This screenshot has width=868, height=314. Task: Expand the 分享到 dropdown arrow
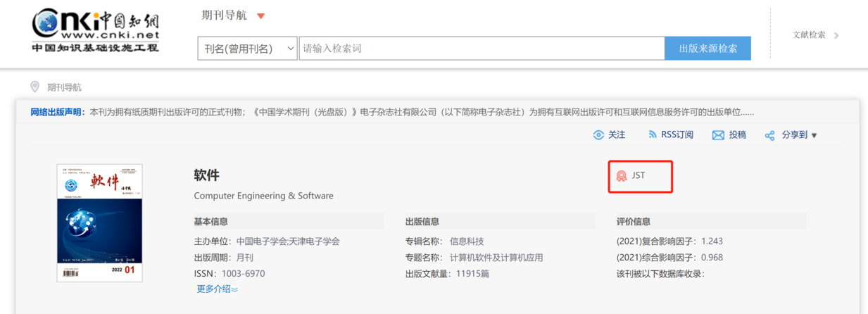point(814,135)
